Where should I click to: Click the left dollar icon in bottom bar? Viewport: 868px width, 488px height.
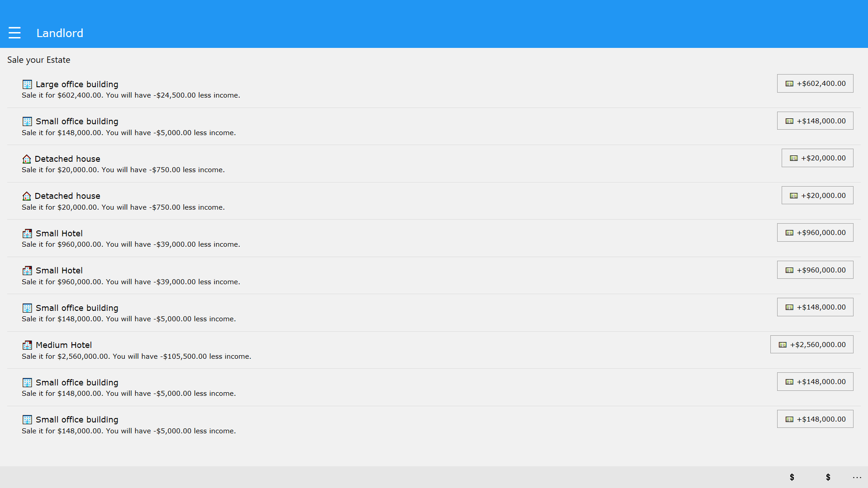pyautogui.click(x=792, y=477)
